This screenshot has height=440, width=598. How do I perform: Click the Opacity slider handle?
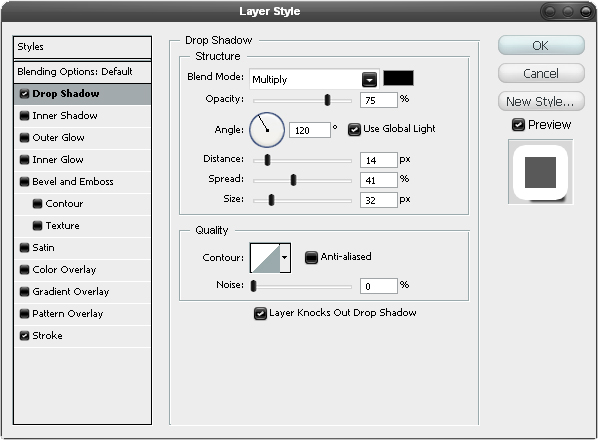[x=327, y=100]
